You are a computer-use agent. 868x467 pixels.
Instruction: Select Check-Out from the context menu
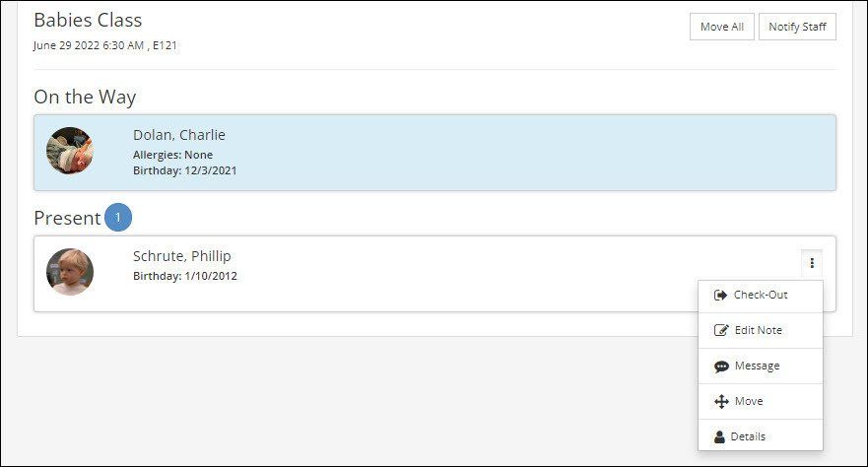point(761,296)
